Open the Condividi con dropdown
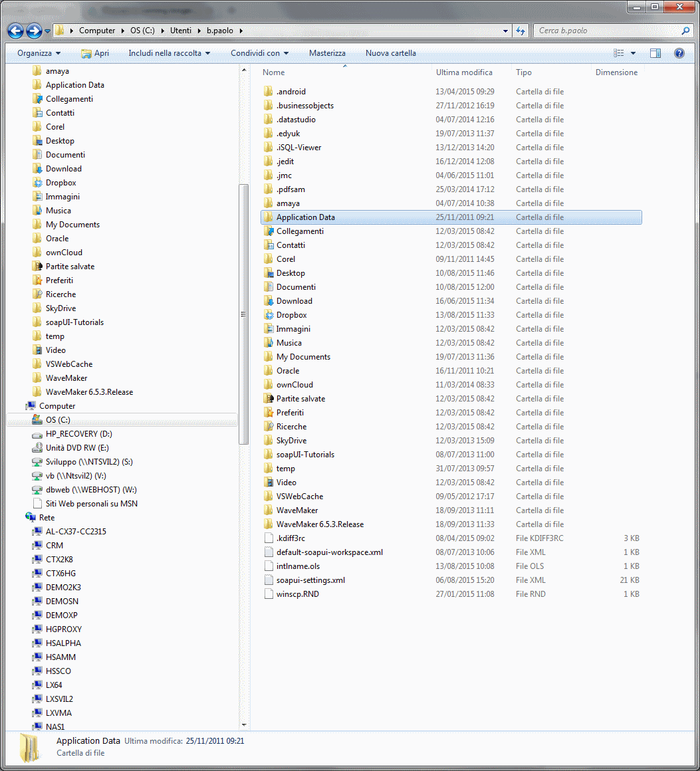 tap(260, 53)
